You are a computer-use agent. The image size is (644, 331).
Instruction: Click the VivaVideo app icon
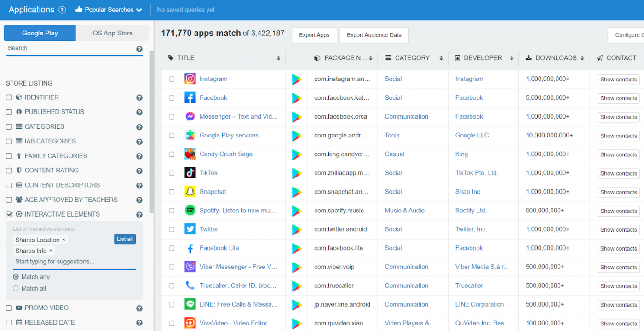190,323
